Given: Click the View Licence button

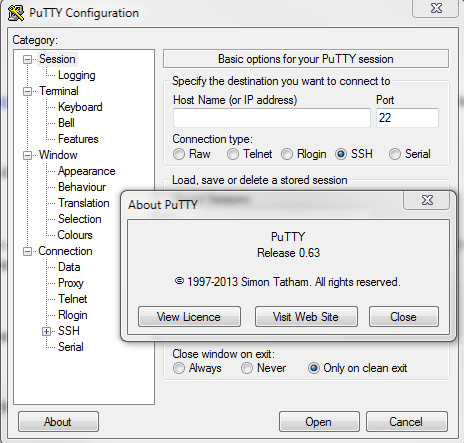Looking at the screenshot, I should pos(189,317).
